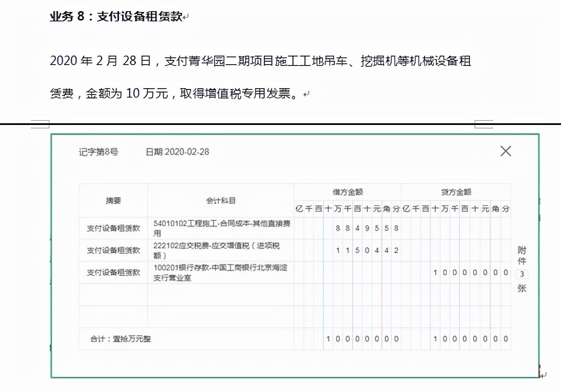The width and height of the screenshot is (561, 392).
Task: Select the voucher number 记字第8号
Action: (x=98, y=152)
